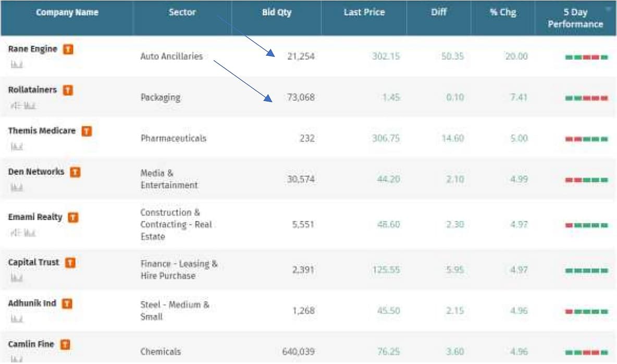Open the chart icon below Den Networks

click(x=17, y=187)
